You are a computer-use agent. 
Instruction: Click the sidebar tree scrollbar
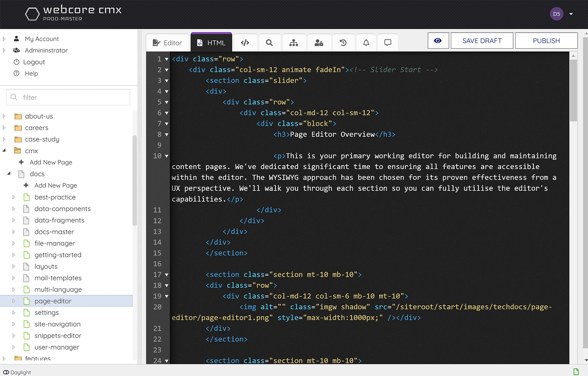point(135,180)
